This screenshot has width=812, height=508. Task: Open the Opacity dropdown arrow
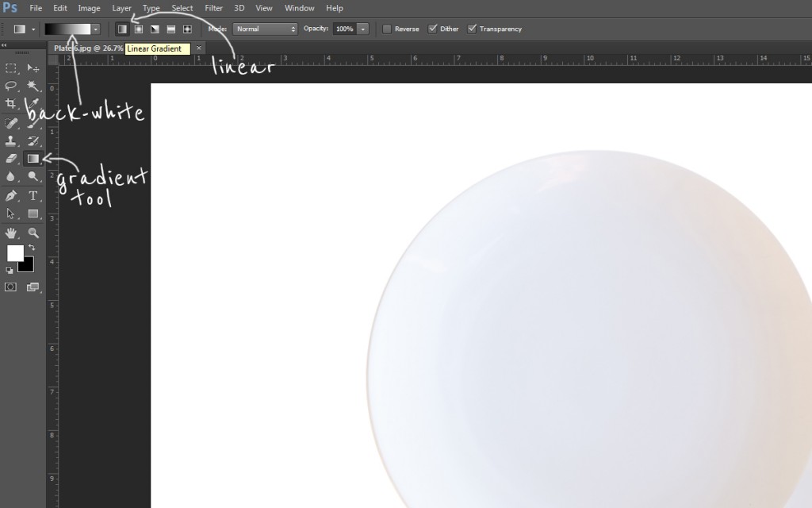tap(362, 29)
